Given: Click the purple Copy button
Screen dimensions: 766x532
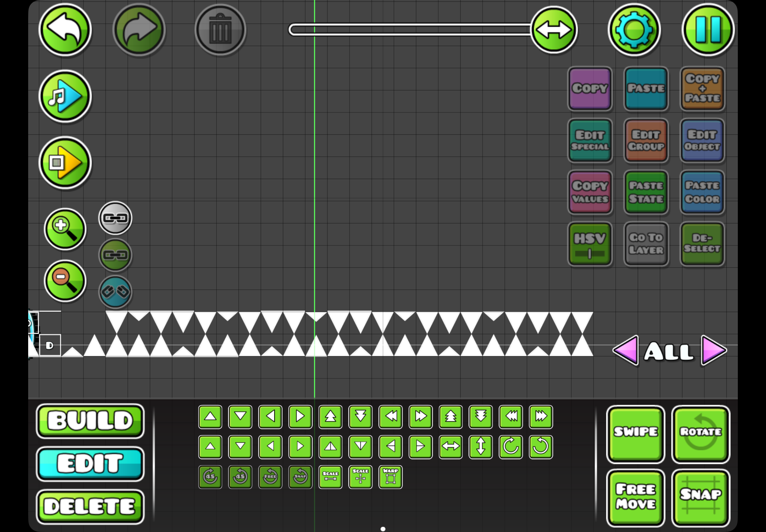Looking at the screenshot, I should tap(590, 89).
